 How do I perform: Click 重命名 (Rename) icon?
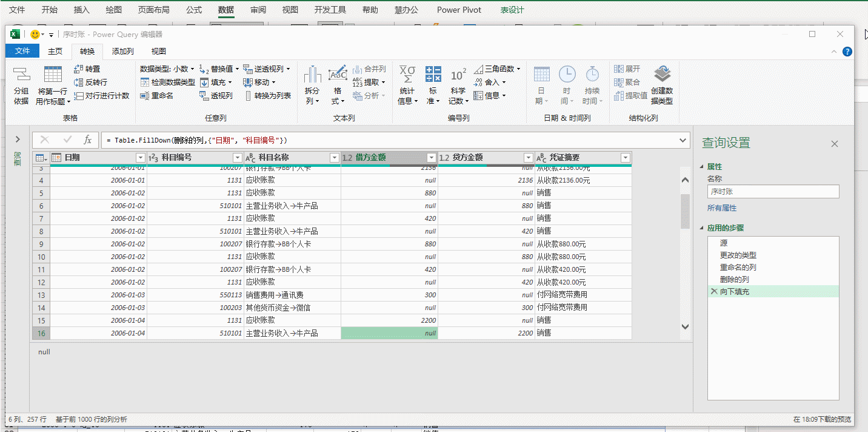click(145, 95)
